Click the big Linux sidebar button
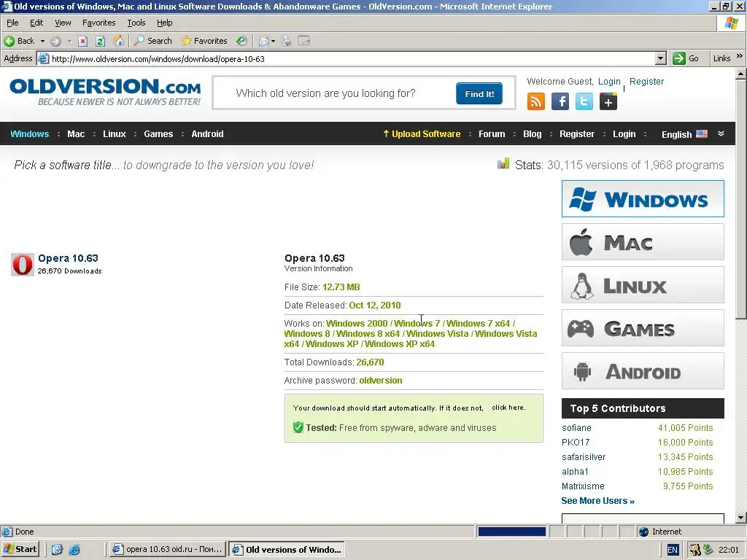The height and width of the screenshot is (560, 747). click(643, 285)
